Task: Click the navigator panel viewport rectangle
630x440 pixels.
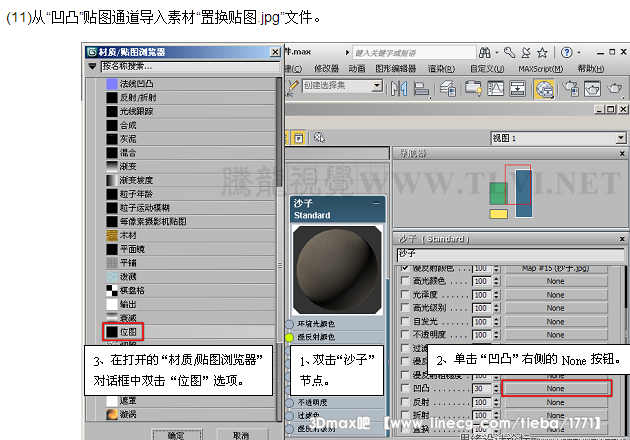Action: (518, 184)
